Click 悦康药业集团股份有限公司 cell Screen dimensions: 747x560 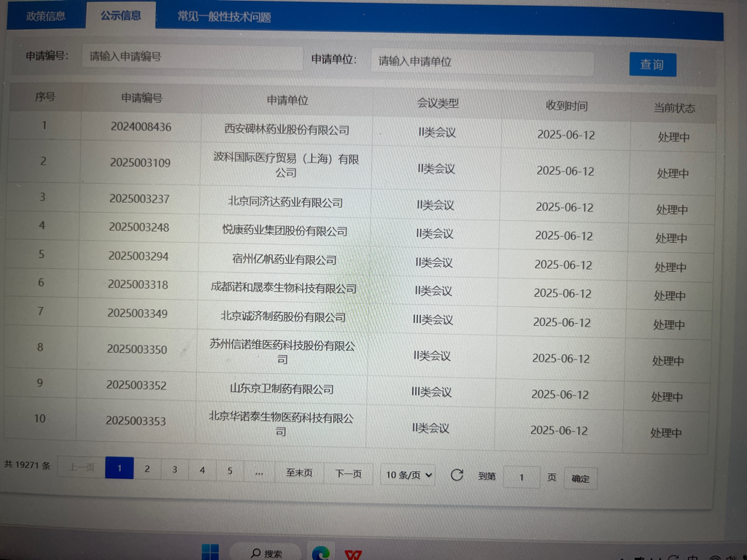(285, 231)
